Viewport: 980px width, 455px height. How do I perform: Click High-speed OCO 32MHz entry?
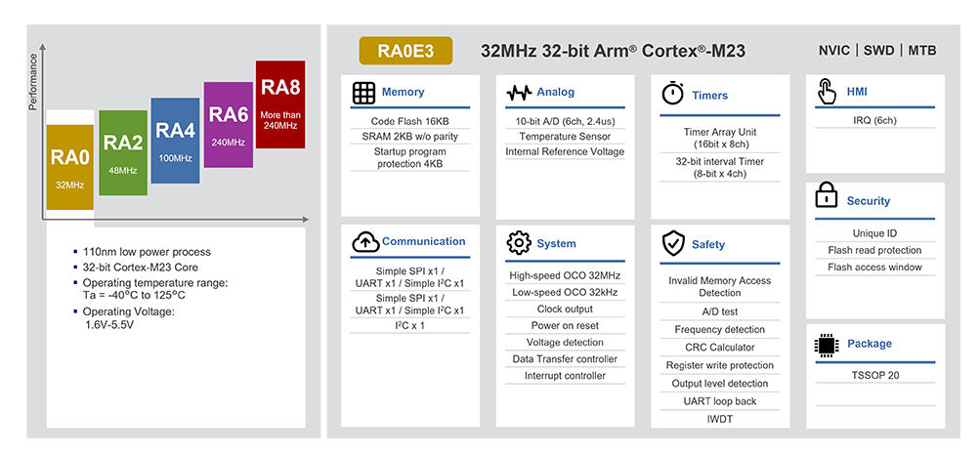(565, 275)
